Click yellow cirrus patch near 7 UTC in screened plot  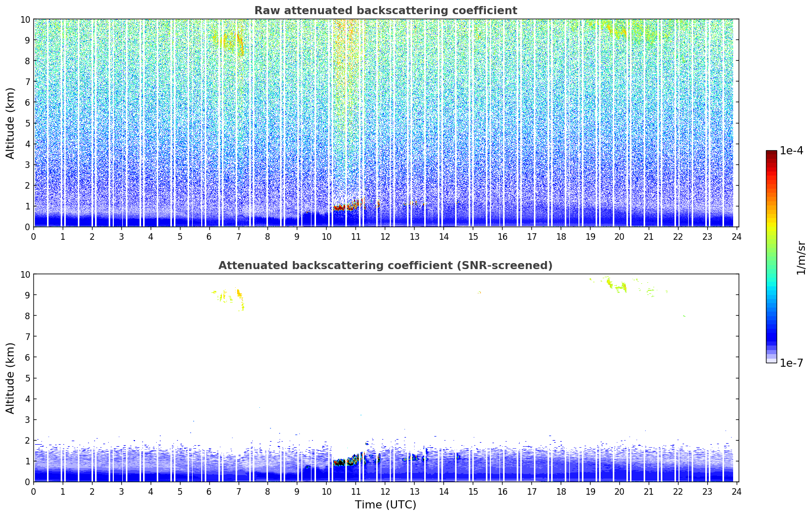point(239,293)
